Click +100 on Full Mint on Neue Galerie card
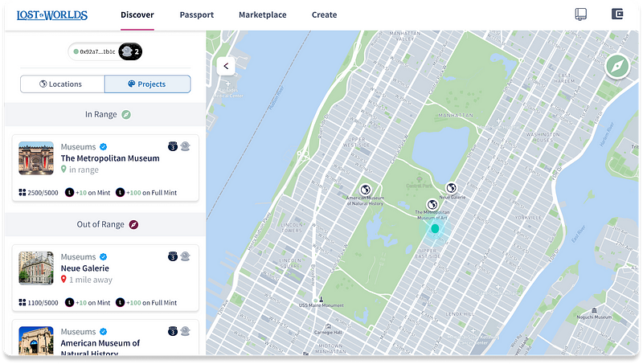Viewport: 643px width, 364px height. 146,303
